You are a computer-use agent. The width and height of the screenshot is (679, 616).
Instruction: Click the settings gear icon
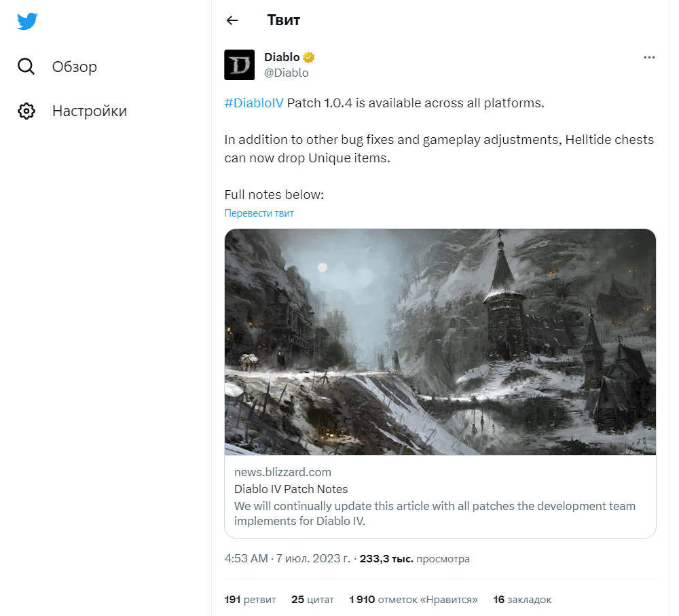26,111
